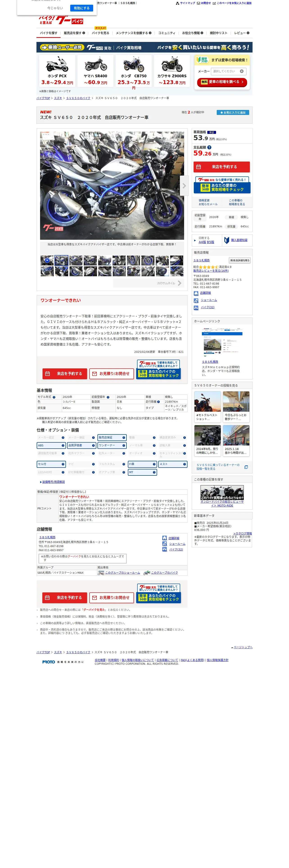Click the sitemap icon in the top bar
The image size is (289, 868).
pyautogui.click(x=178, y=3)
